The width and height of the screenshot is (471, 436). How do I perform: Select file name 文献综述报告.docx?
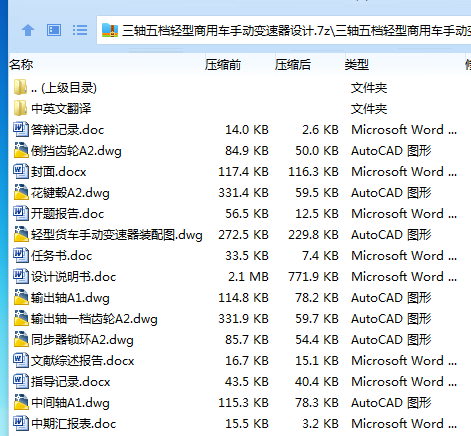pos(83,361)
